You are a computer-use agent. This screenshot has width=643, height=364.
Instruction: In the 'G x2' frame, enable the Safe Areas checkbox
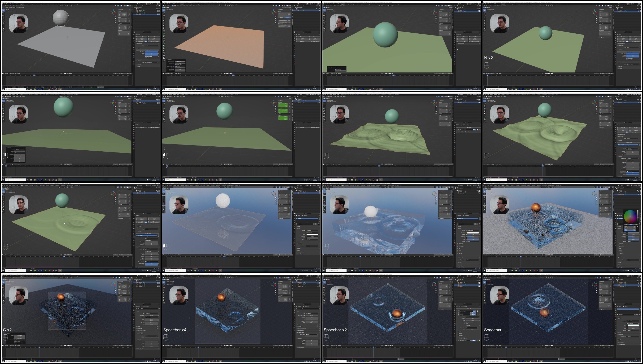tap(137, 328)
